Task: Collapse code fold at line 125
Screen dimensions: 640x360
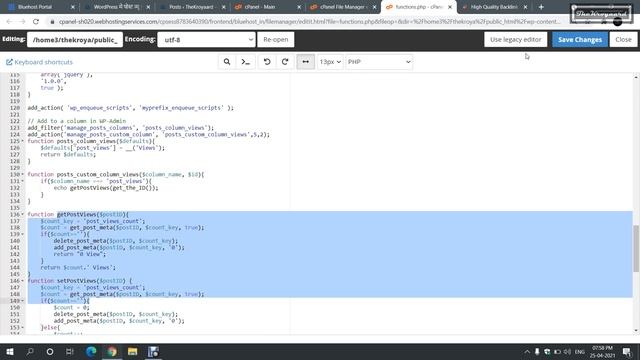Action: pyautogui.click(x=22, y=141)
